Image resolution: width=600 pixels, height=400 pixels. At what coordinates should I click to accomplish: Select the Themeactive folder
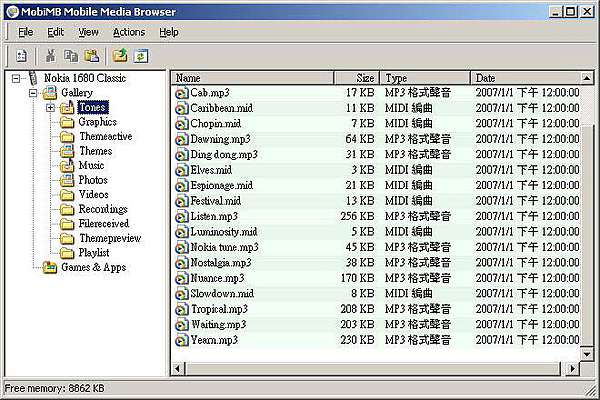click(106, 136)
